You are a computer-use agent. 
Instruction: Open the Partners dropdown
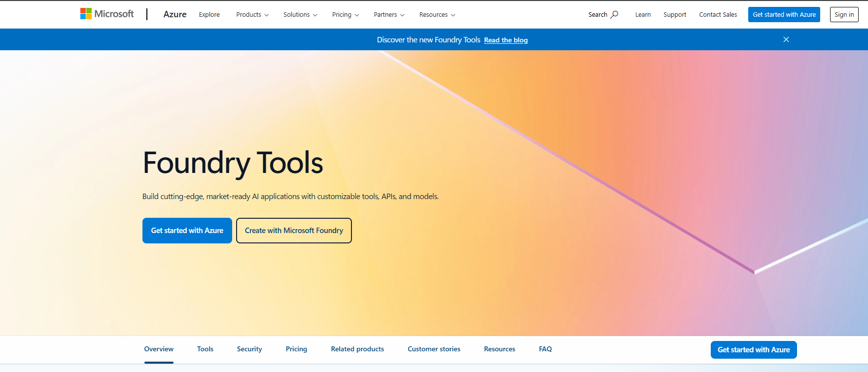click(x=389, y=15)
